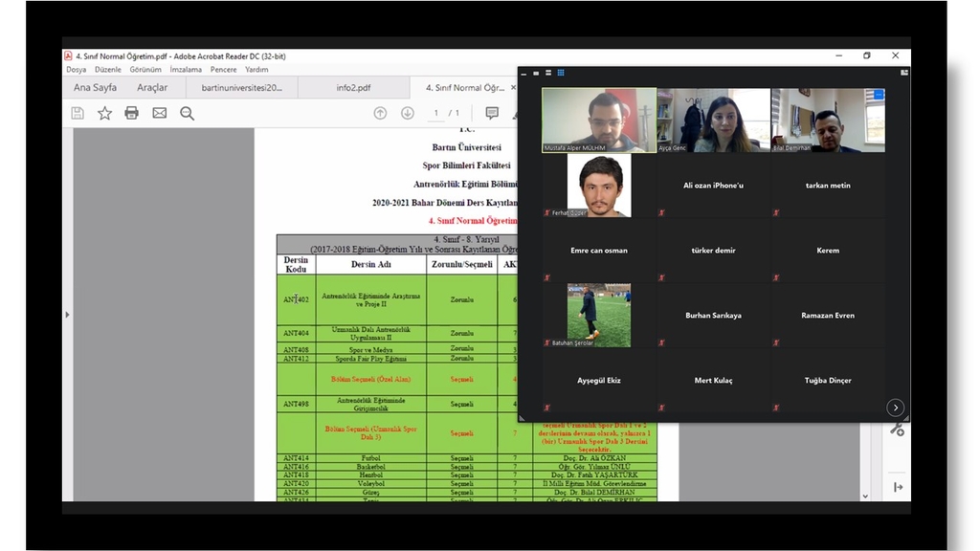Screen dimensions: 980x551
Task: Open the Dosya menu
Action: pyautogui.click(x=76, y=70)
